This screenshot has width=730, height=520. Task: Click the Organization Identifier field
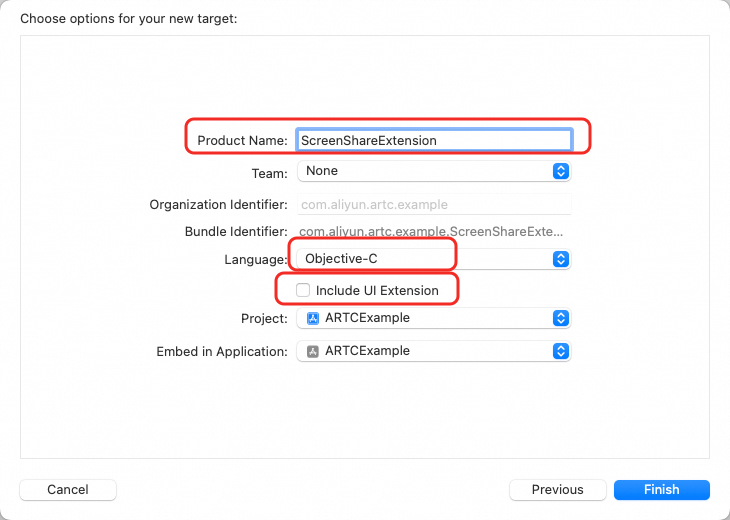tap(434, 204)
